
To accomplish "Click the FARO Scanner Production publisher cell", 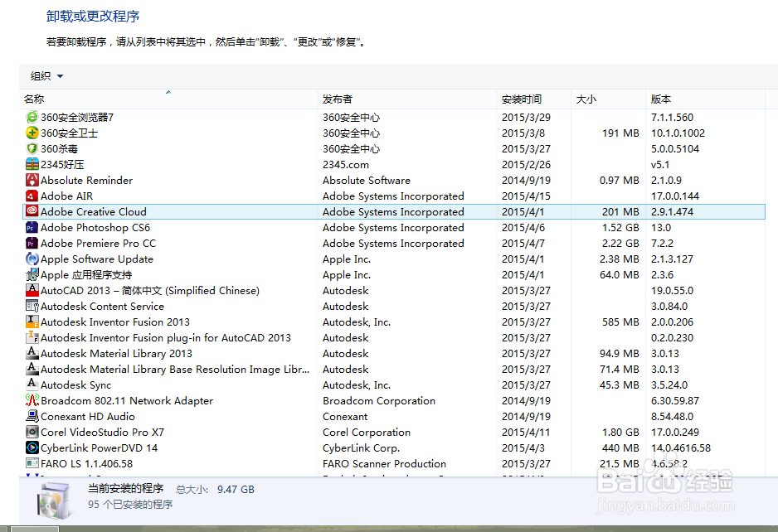I will [384, 463].
